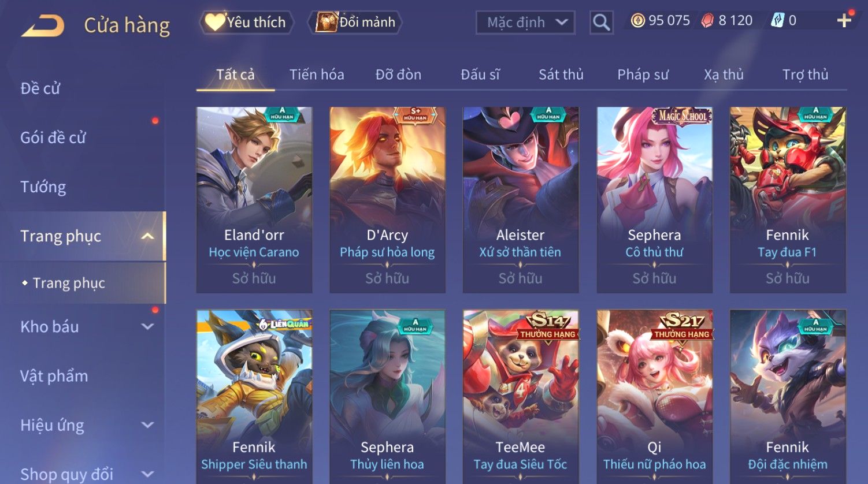The image size is (868, 484).
Task: Select Sephera Cô thủ thư skin card
Action: click(654, 200)
